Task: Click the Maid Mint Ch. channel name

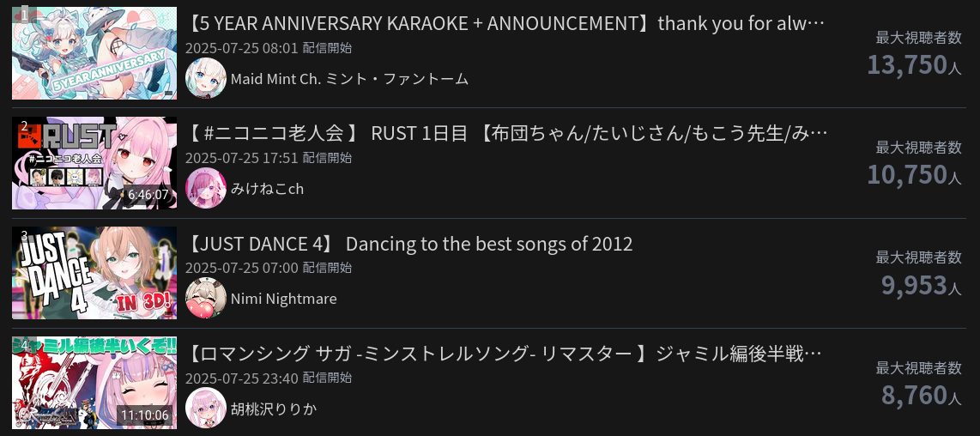Action: (x=349, y=79)
